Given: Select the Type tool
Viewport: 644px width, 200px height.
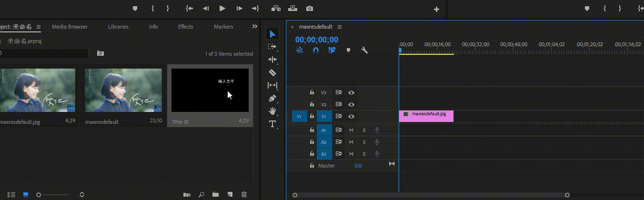Looking at the screenshot, I should 272,124.
